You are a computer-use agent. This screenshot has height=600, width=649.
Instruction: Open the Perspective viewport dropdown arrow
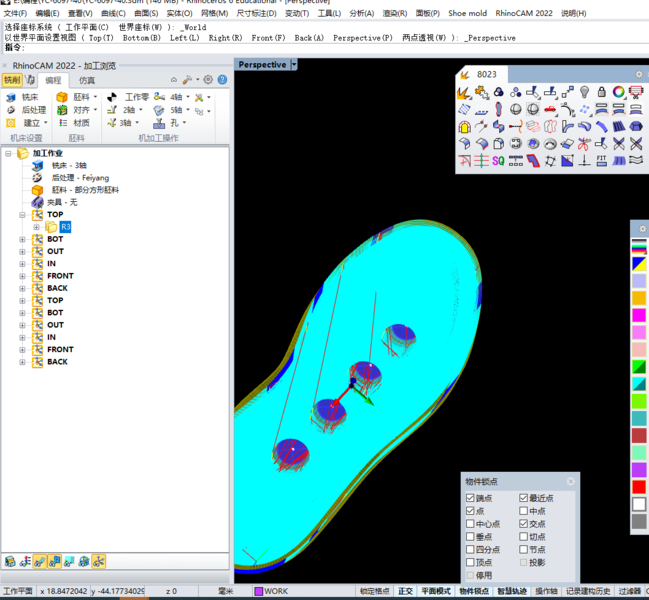pyautogui.click(x=294, y=65)
